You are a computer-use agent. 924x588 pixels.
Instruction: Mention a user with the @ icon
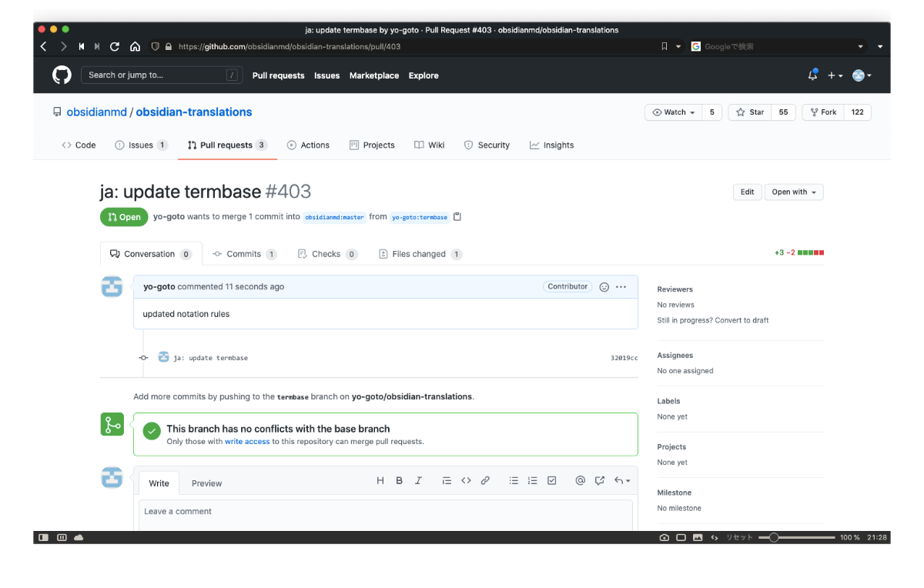click(581, 480)
